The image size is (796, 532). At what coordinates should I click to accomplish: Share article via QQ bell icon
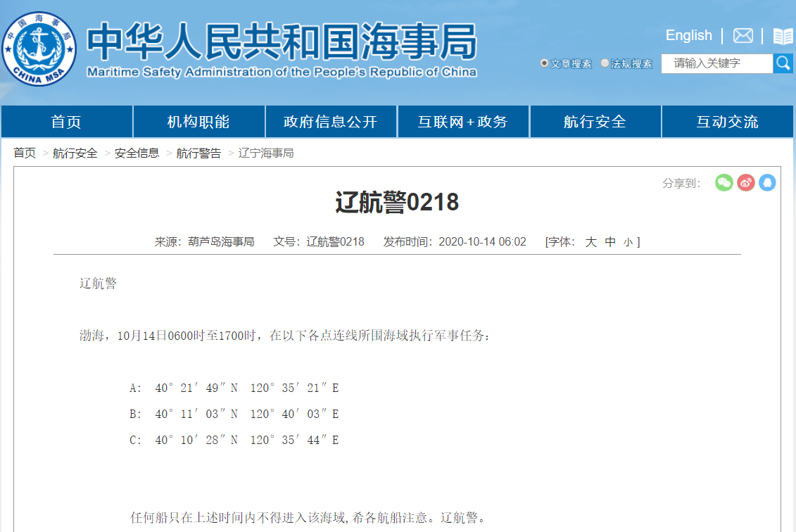point(767,183)
